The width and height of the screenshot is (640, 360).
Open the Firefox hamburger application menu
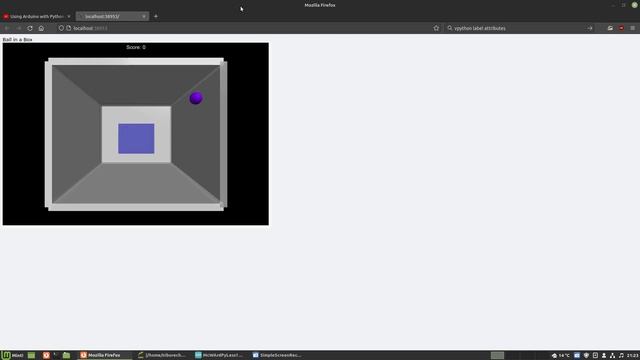[633, 28]
